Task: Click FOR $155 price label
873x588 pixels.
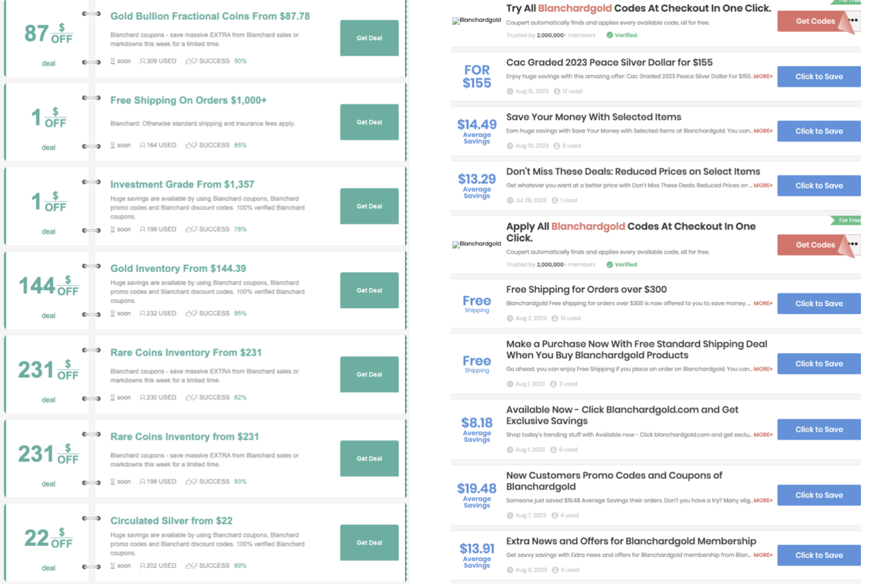Action: [477, 76]
